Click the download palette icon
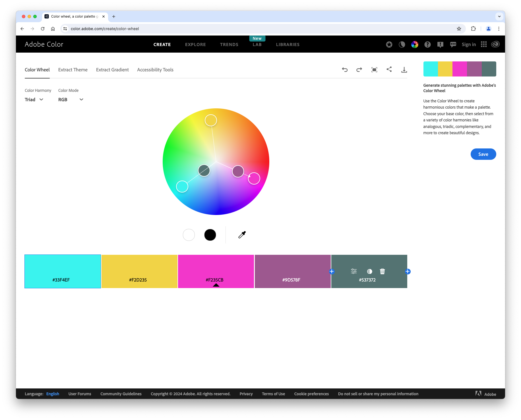 point(404,70)
